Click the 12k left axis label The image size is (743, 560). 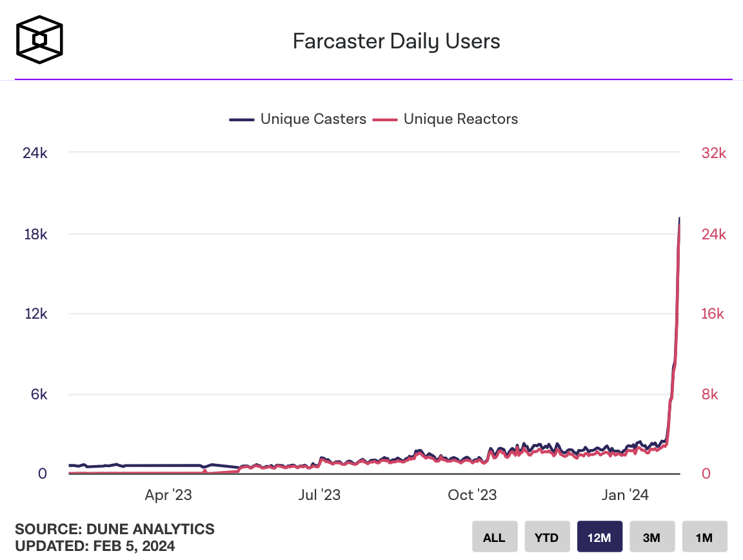(35, 314)
